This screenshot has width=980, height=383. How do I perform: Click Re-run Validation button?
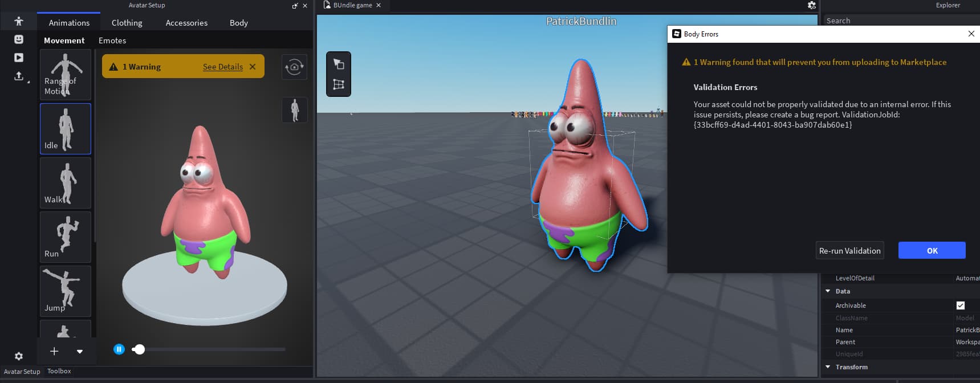pyautogui.click(x=850, y=251)
